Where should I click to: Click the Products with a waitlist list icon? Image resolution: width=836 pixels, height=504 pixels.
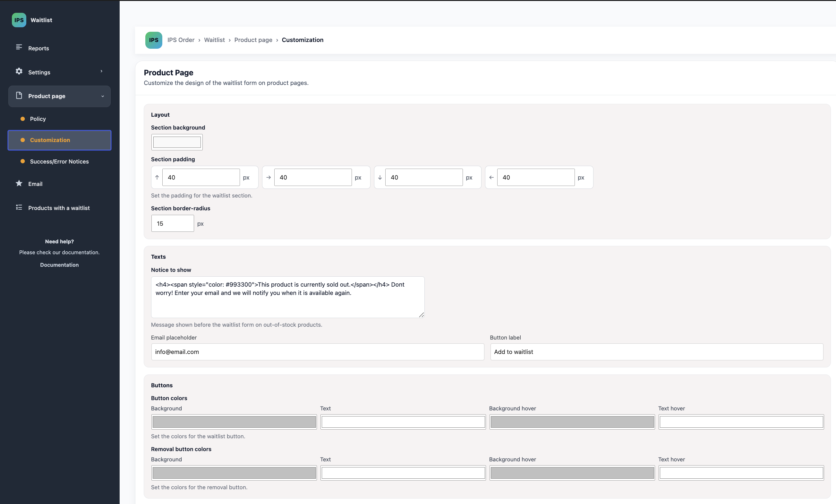[x=19, y=207]
